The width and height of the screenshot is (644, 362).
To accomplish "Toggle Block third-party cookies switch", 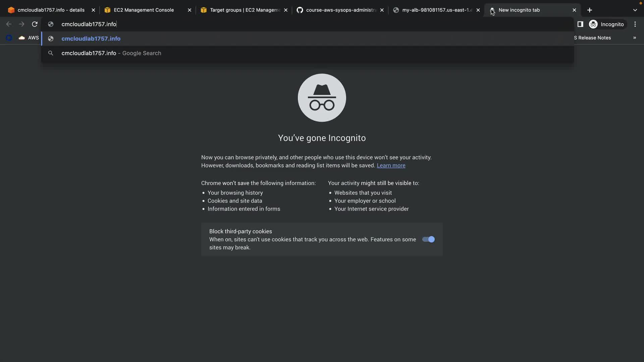I will [428, 239].
